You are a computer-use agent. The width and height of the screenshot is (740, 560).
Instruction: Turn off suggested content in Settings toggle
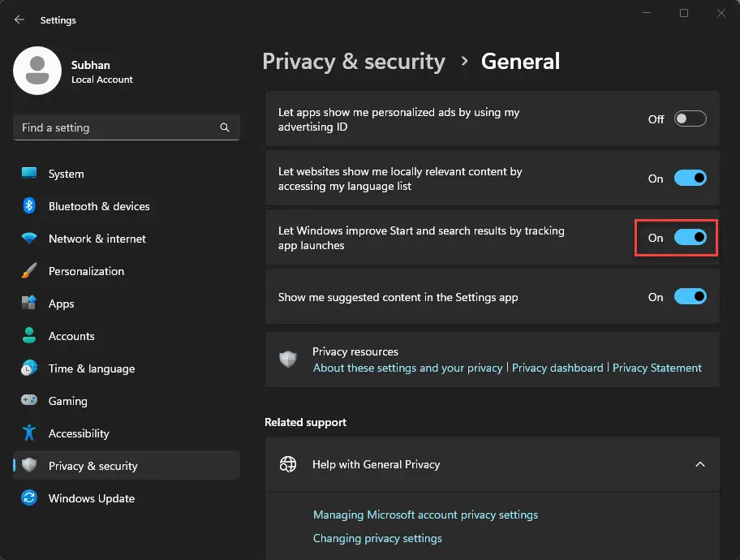pyautogui.click(x=690, y=297)
